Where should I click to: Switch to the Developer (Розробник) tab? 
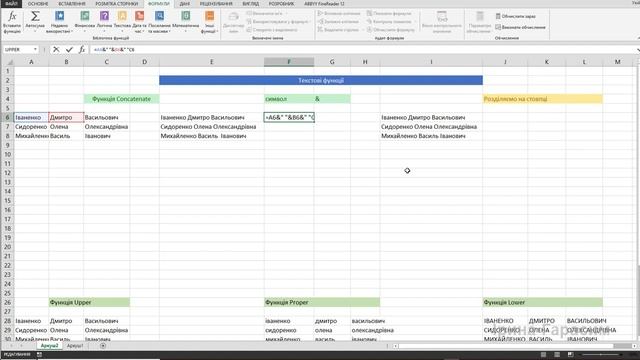pos(281,4)
